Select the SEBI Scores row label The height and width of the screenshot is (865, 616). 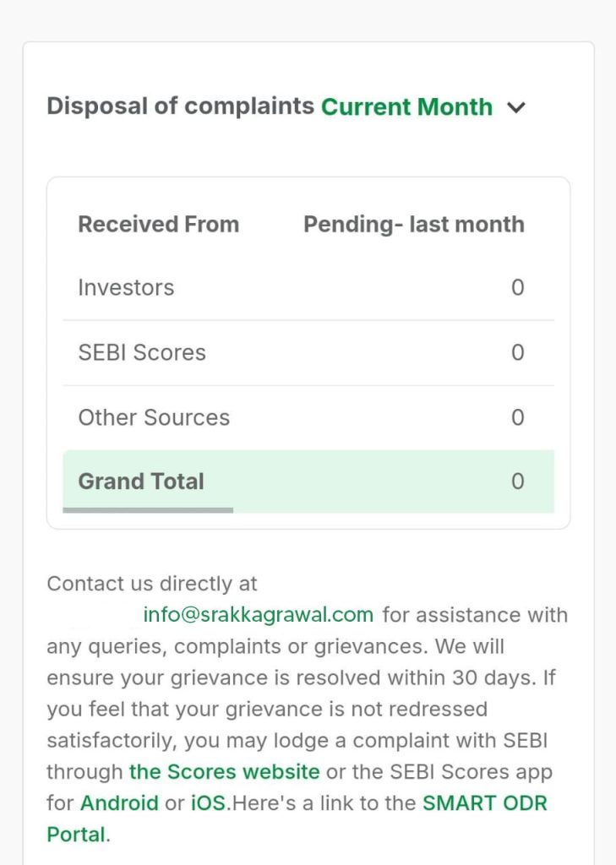click(142, 353)
